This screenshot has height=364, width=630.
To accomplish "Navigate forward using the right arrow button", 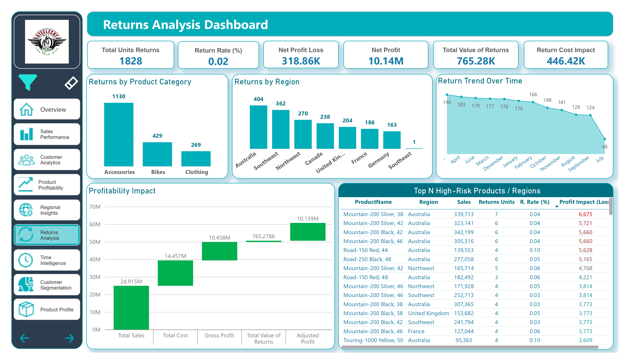I will (x=69, y=338).
